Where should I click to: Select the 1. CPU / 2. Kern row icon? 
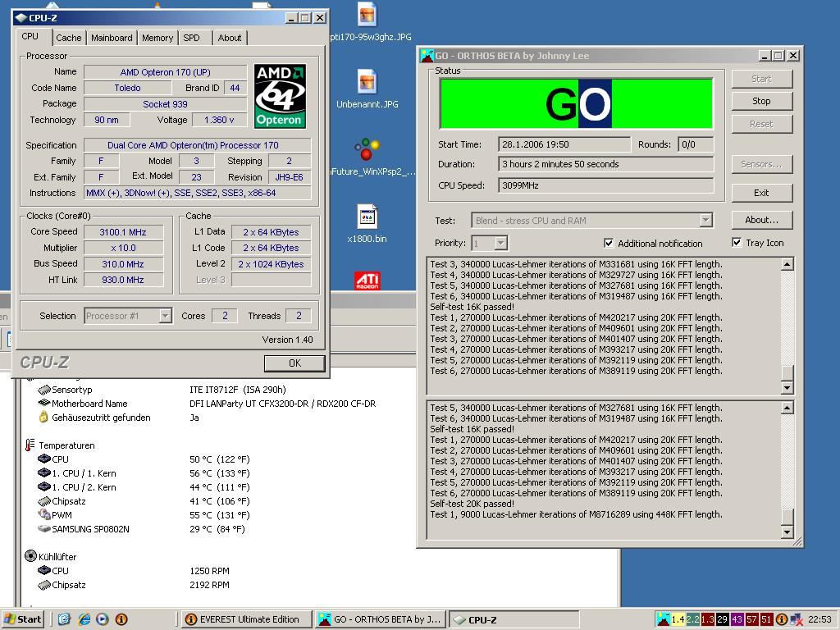44,487
